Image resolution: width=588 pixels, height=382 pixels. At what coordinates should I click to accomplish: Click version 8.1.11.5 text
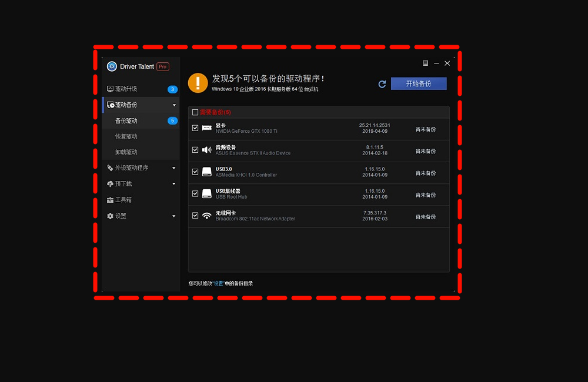(375, 147)
